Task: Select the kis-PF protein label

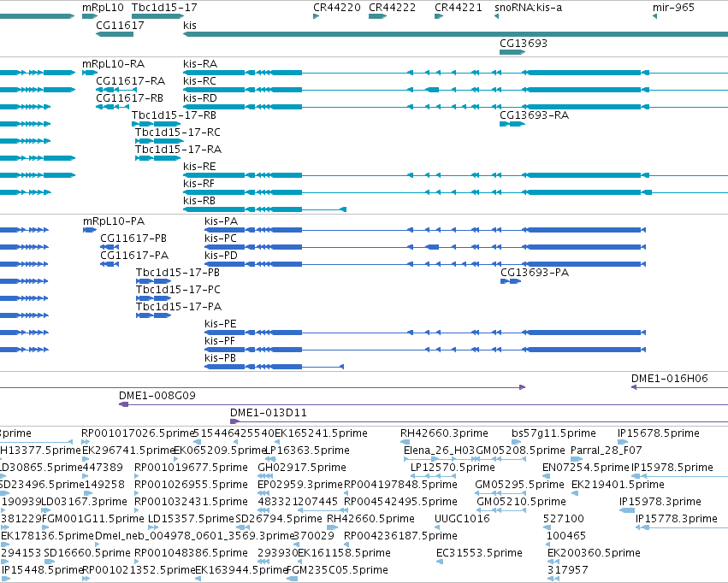Action: tap(220, 340)
